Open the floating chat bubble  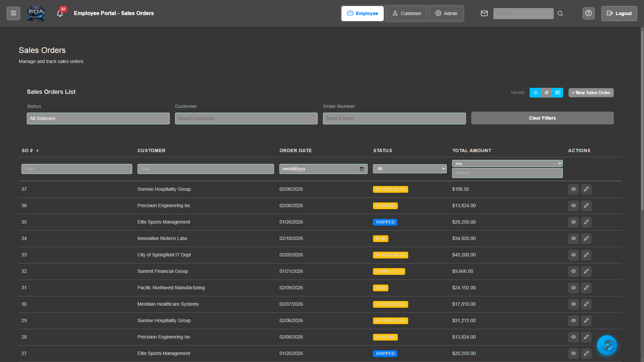point(607,345)
